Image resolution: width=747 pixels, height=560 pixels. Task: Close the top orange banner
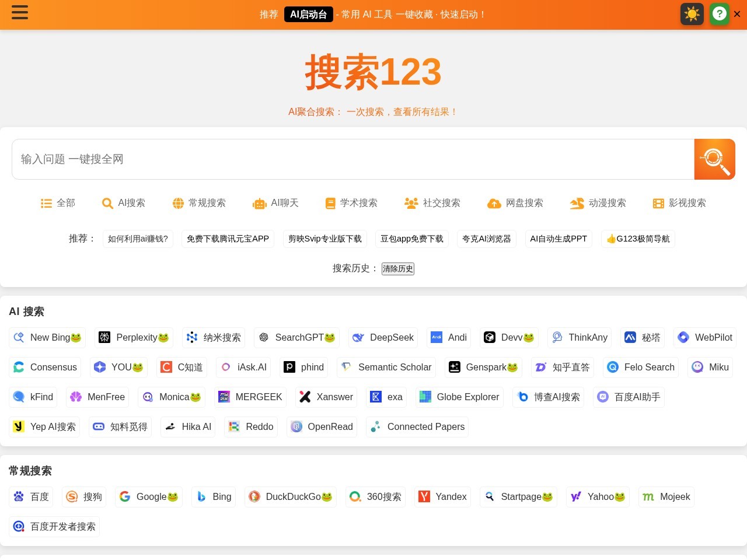click(x=737, y=14)
